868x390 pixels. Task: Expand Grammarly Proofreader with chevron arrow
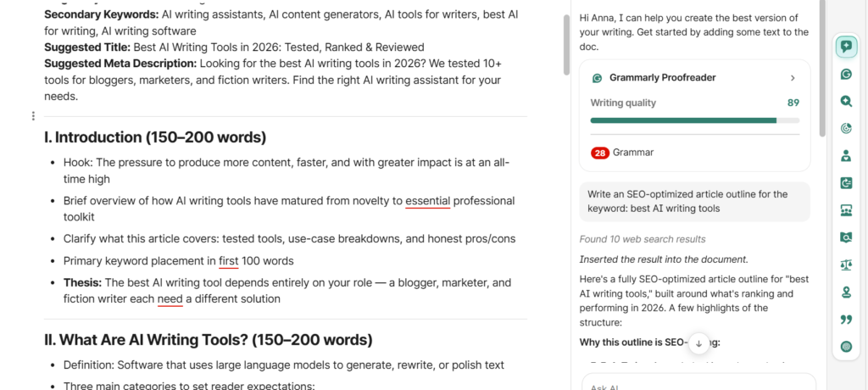coord(793,78)
